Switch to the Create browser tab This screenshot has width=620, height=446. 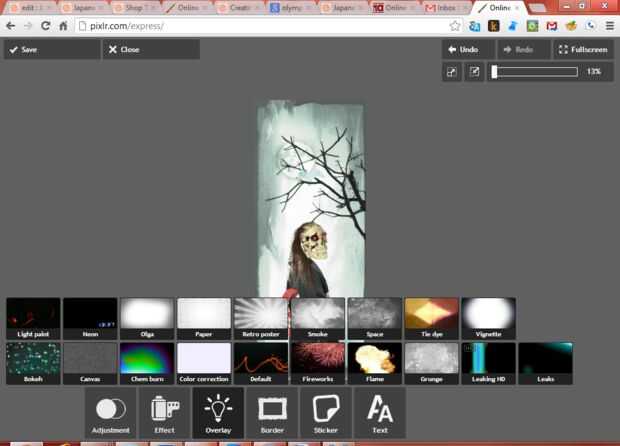click(237, 8)
